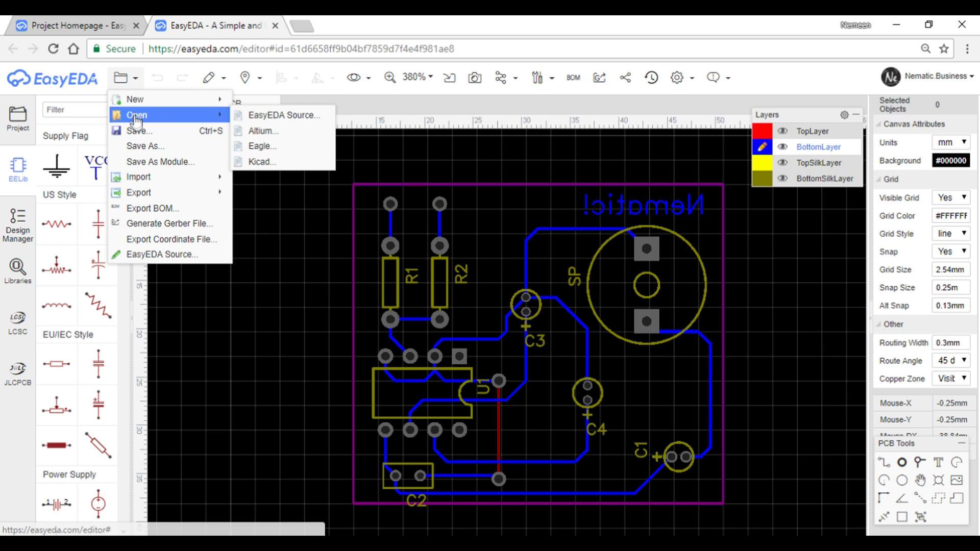Toggle visibility of TopSilkLayer
The width and height of the screenshot is (980, 551).
click(782, 163)
